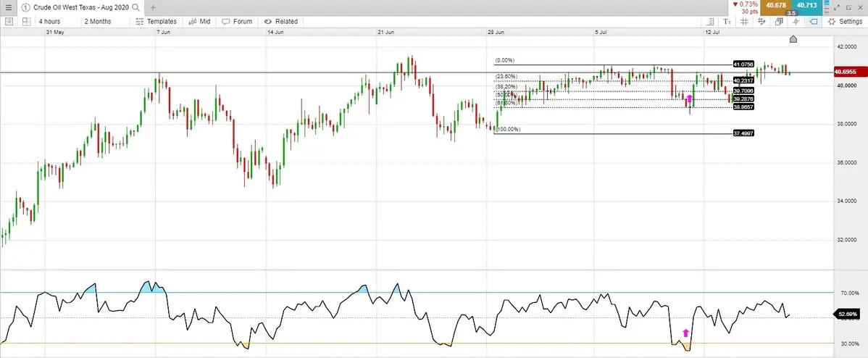Image resolution: width=868 pixels, height=358 pixels.
Task: Add a new chart tab with plus
Action: 153,7
